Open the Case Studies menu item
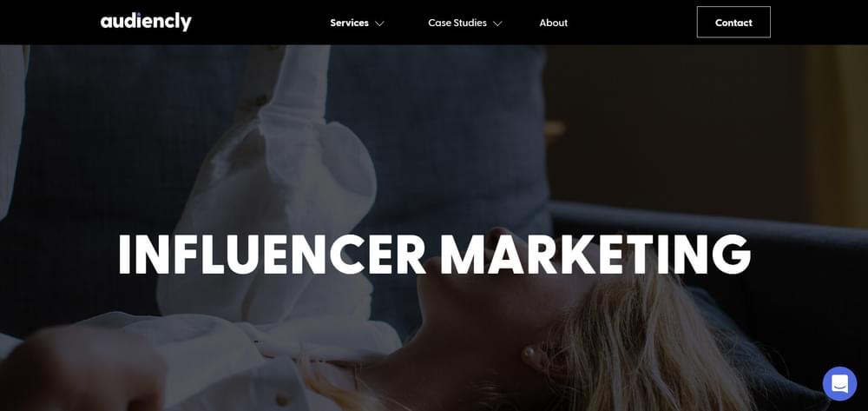868x411 pixels. pos(457,23)
